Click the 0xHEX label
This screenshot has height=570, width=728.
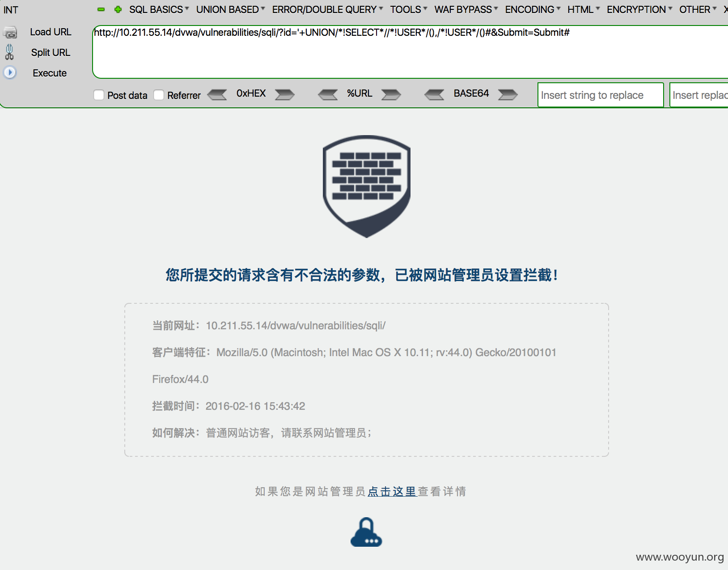(251, 93)
